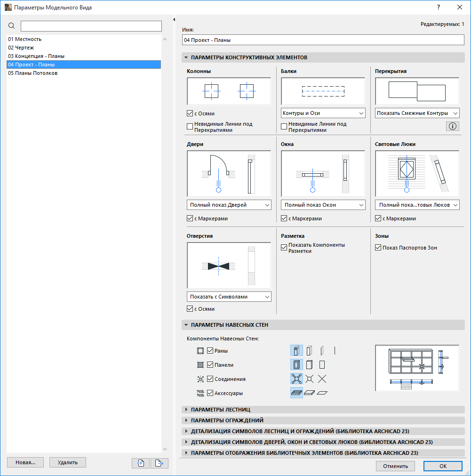Click the search magnifier icon above the list
The width and height of the screenshot is (471, 476).
pos(12,26)
